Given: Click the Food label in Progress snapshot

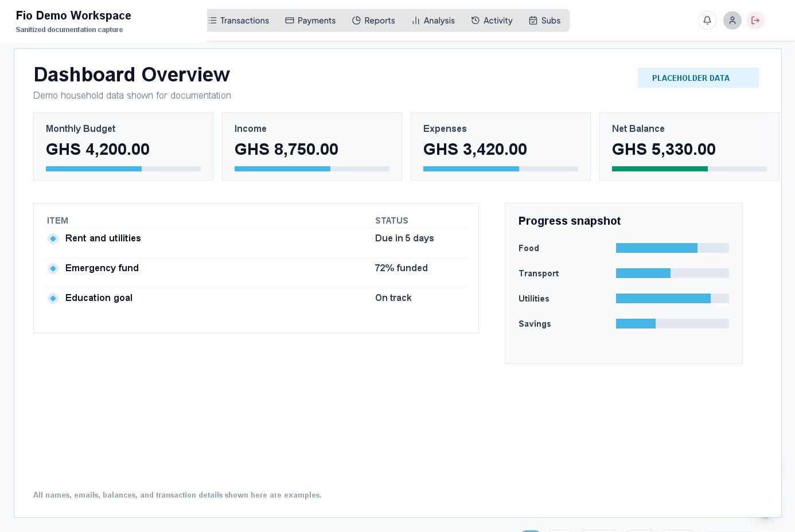Looking at the screenshot, I should [x=529, y=248].
